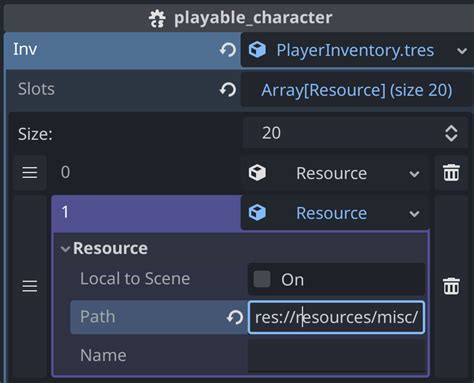Revert the Slots property to default
This screenshot has width=474, height=383.
pyautogui.click(x=228, y=90)
